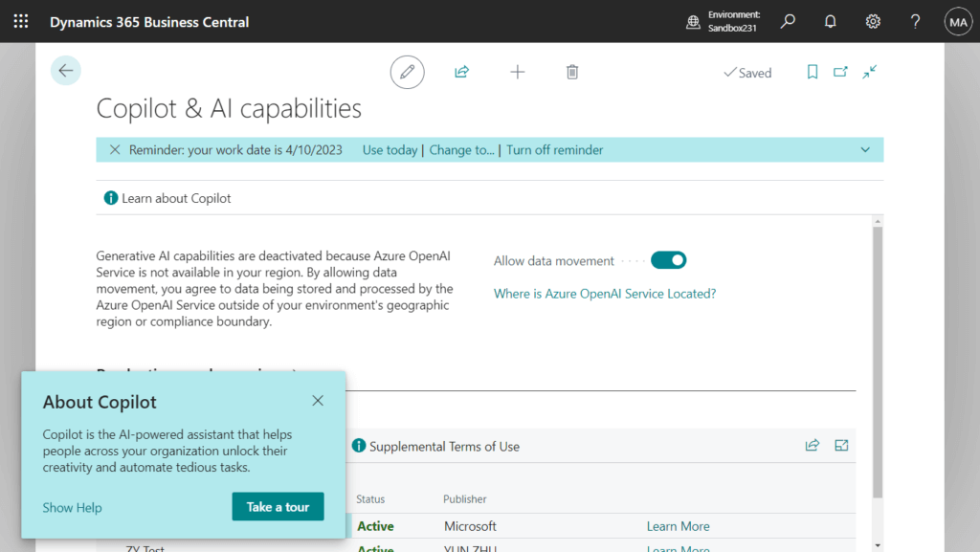Viewport: 980px width, 552px height.
Task: Dismiss the work date reminder
Action: point(115,150)
